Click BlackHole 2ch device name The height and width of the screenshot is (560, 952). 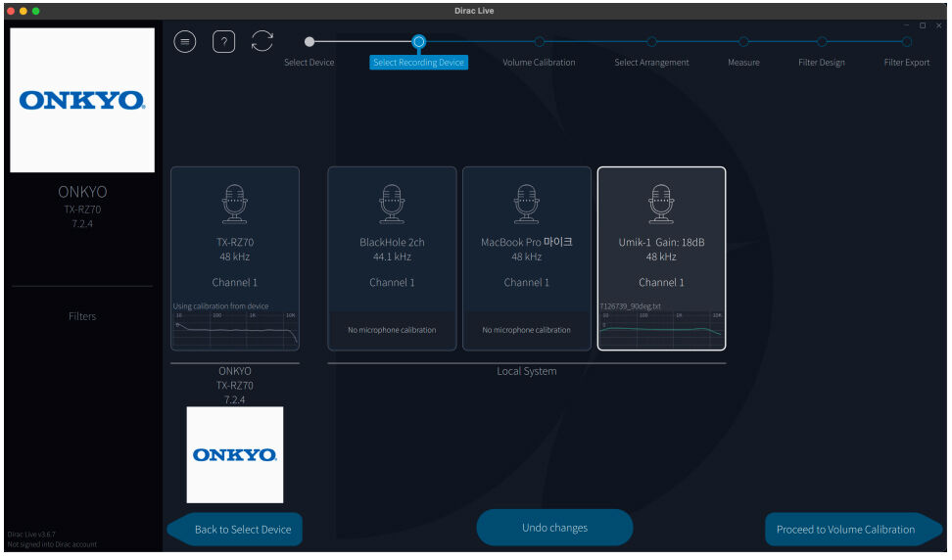click(392, 242)
